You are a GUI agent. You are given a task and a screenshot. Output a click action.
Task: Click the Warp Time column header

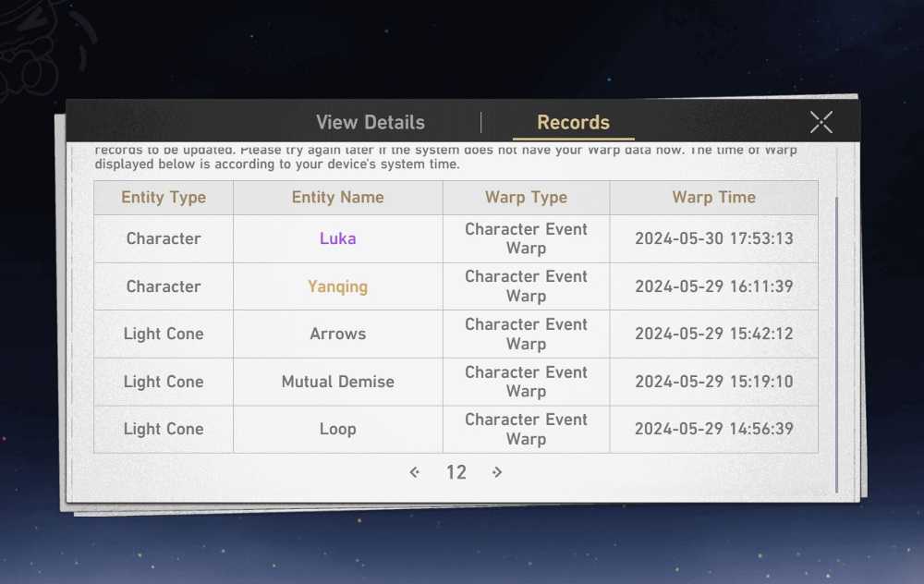pyautogui.click(x=713, y=198)
